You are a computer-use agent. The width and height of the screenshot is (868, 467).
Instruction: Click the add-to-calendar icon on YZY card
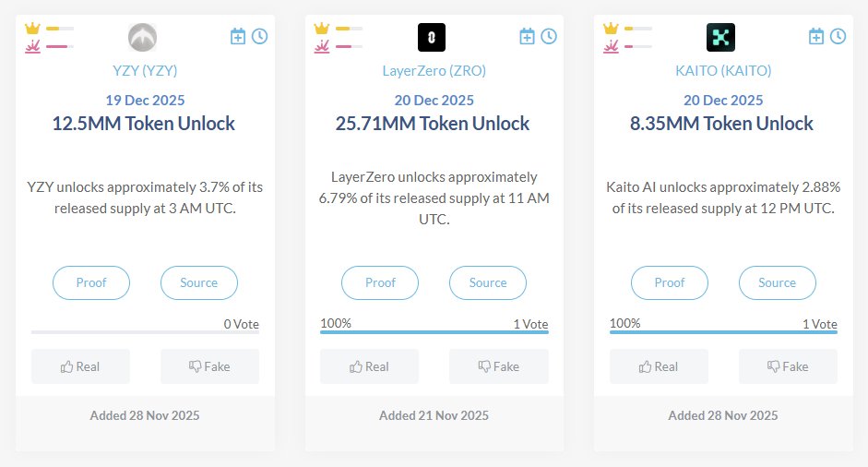coord(238,36)
